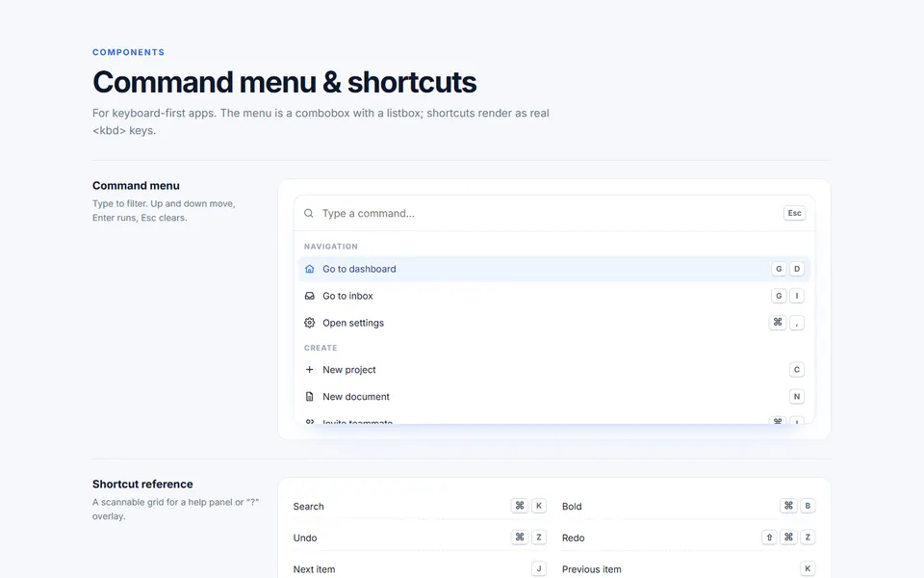Click the Bold shortcut label

572,506
